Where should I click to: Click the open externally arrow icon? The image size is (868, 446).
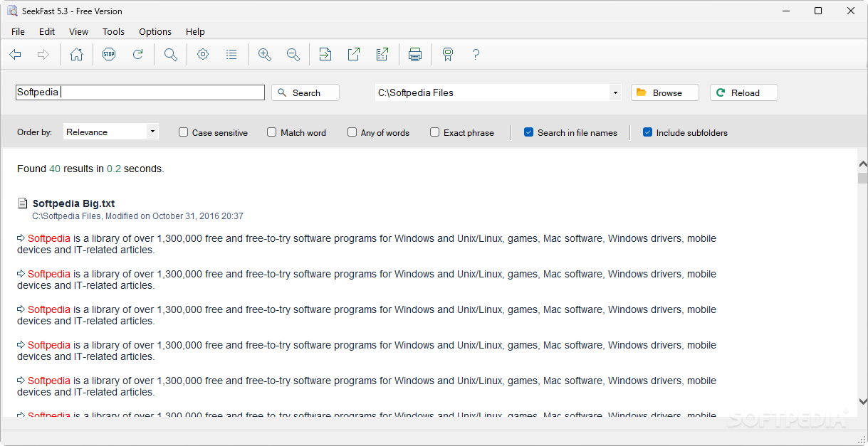coord(354,55)
